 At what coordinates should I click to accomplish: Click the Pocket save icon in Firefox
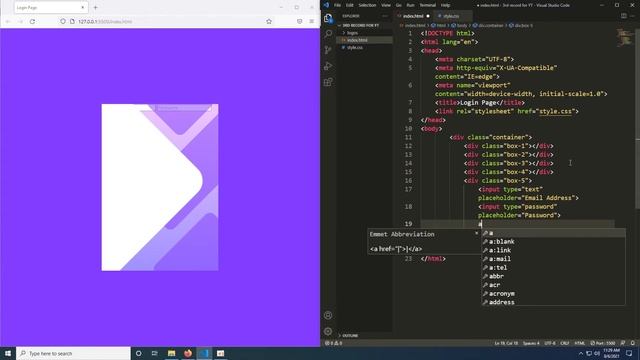pos(300,21)
